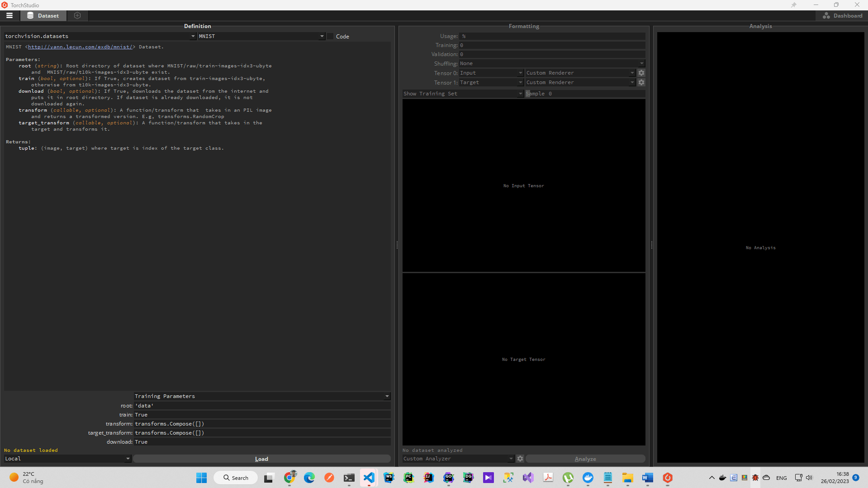Expand the Training Parameters dropdown
The image size is (868, 488).
tap(262, 396)
